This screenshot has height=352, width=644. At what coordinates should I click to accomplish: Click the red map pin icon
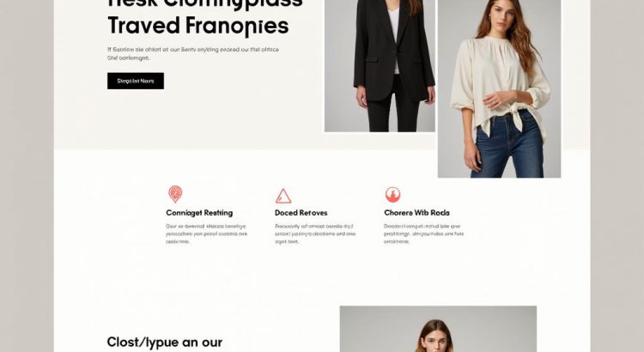(x=175, y=194)
